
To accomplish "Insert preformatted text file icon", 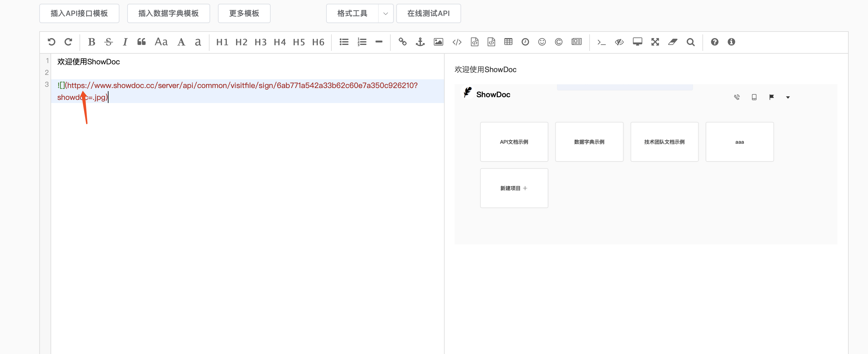I will tap(475, 42).
